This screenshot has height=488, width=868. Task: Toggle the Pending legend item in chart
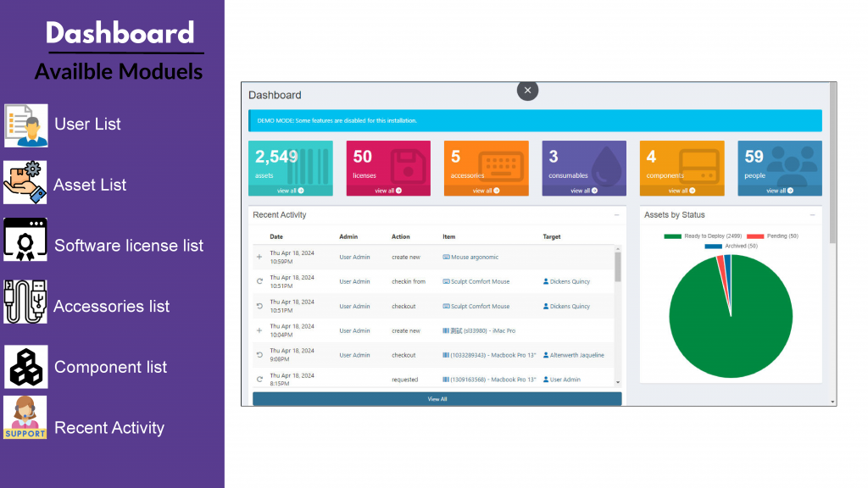pos(754,236)
